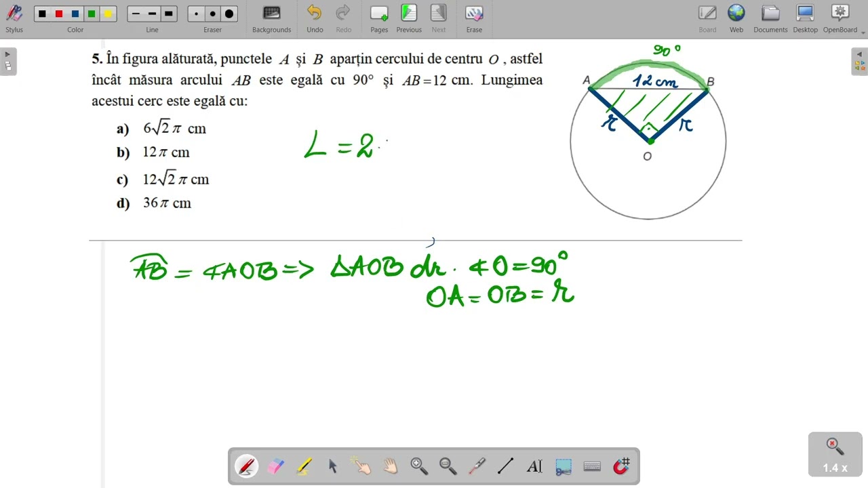This screenshot has height=488, width=868.
Task: Click the Redo button
Action: (x=344, y=18)
